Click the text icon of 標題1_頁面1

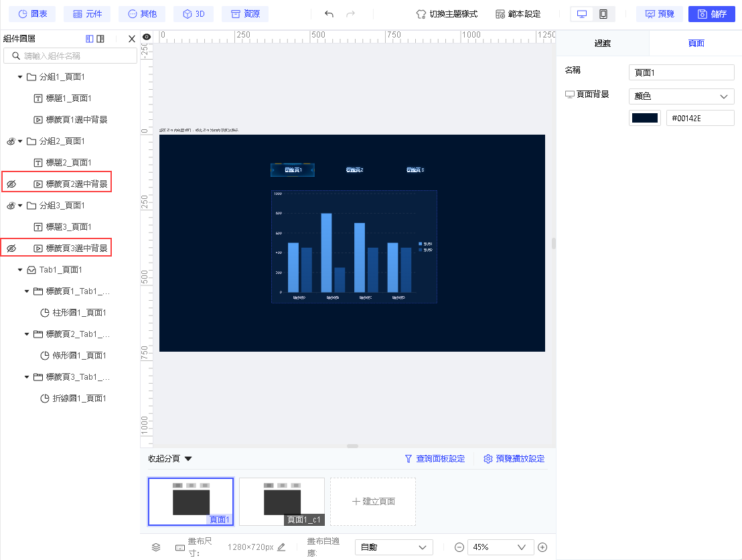38,98
